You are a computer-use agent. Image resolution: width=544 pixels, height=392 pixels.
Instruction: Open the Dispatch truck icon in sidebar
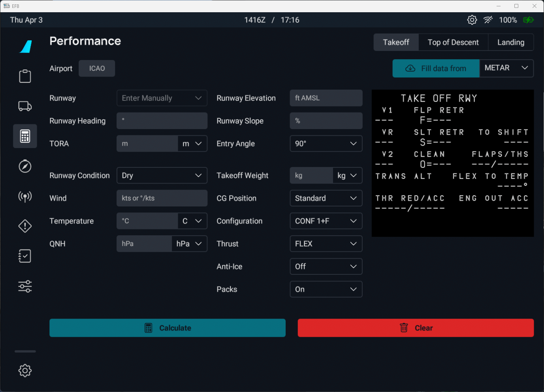[25, 106]
